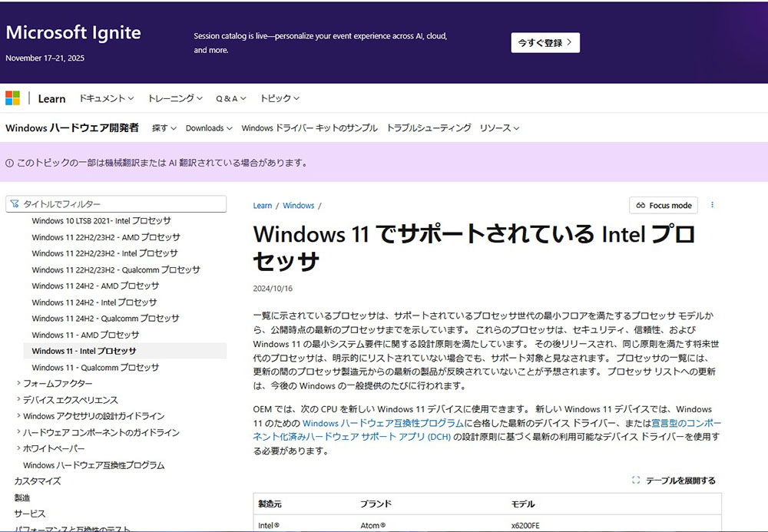
Task: Click the トラブルシューティング menu item
Action: [x=429, y=128]
